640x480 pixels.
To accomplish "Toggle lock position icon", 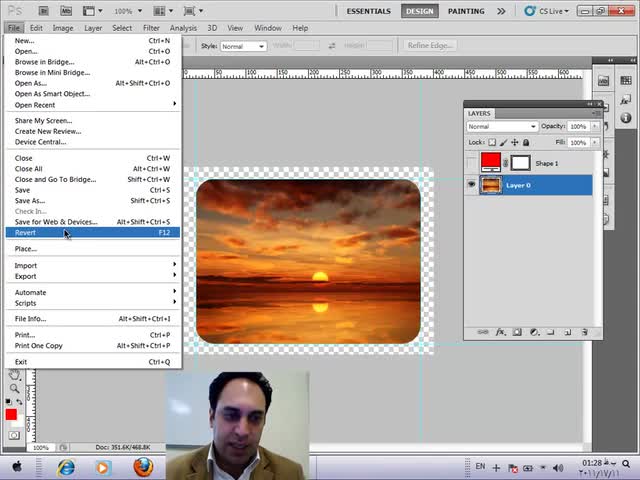I will 515,142.
